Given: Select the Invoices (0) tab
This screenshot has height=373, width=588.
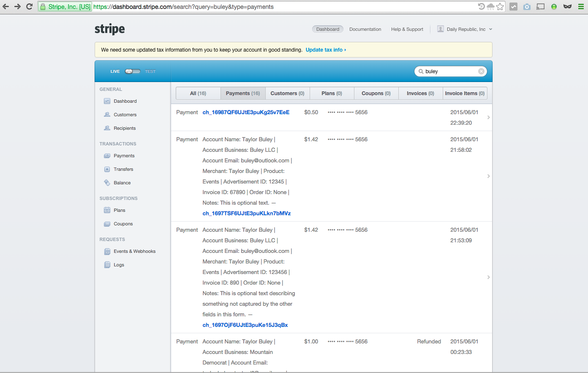Looking at the screenshot, I should [x=420, y=93].
